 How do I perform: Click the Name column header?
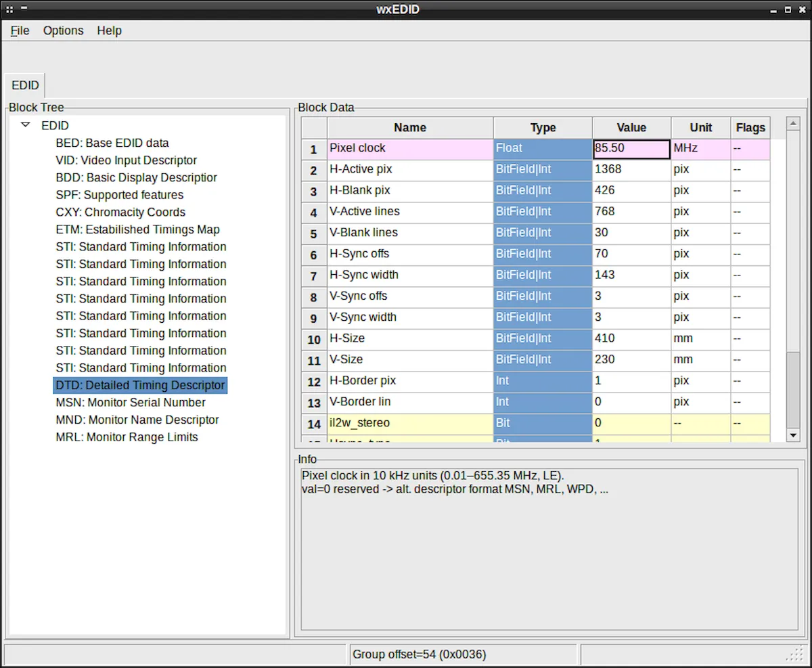(x=410, y=127)
